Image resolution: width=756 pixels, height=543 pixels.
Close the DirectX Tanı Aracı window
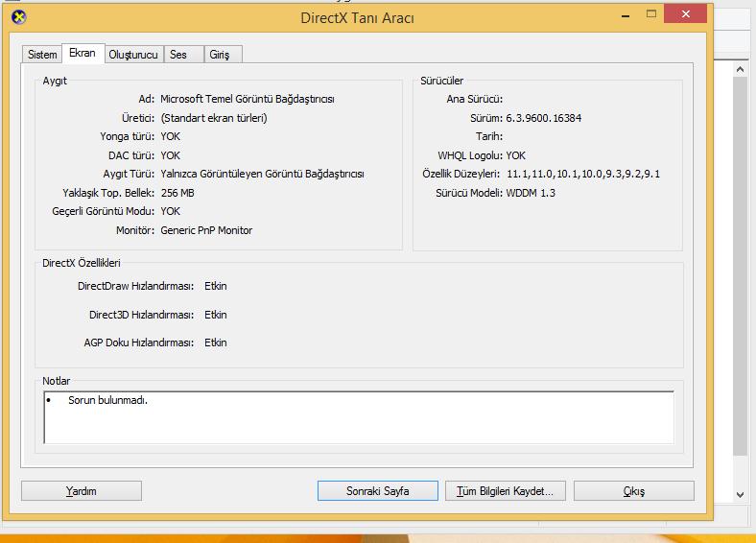[691, 13]
